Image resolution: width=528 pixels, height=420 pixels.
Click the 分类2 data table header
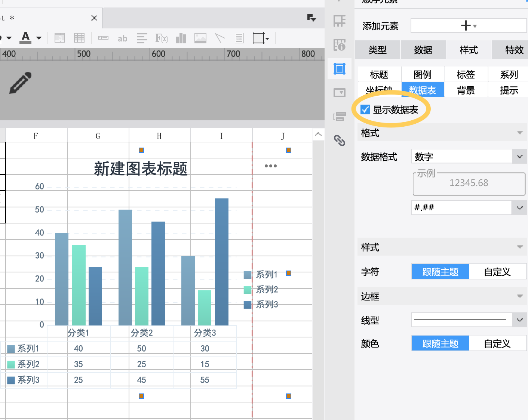142,333
